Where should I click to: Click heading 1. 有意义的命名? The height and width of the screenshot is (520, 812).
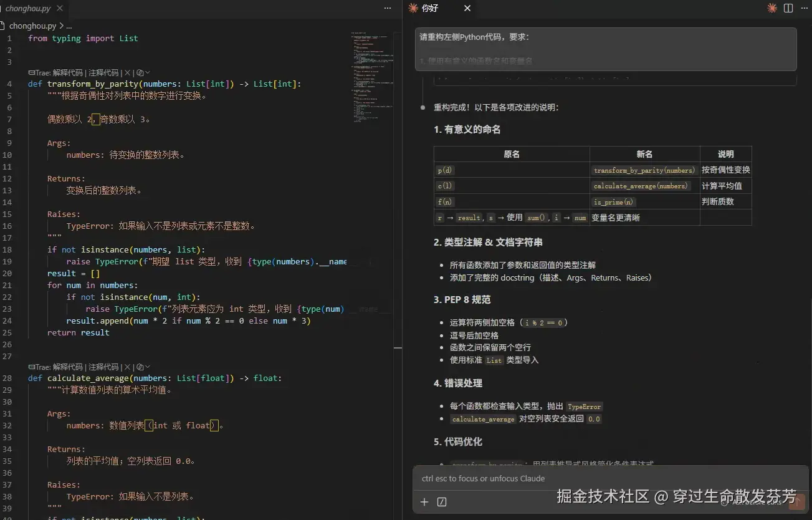[467, 130]
